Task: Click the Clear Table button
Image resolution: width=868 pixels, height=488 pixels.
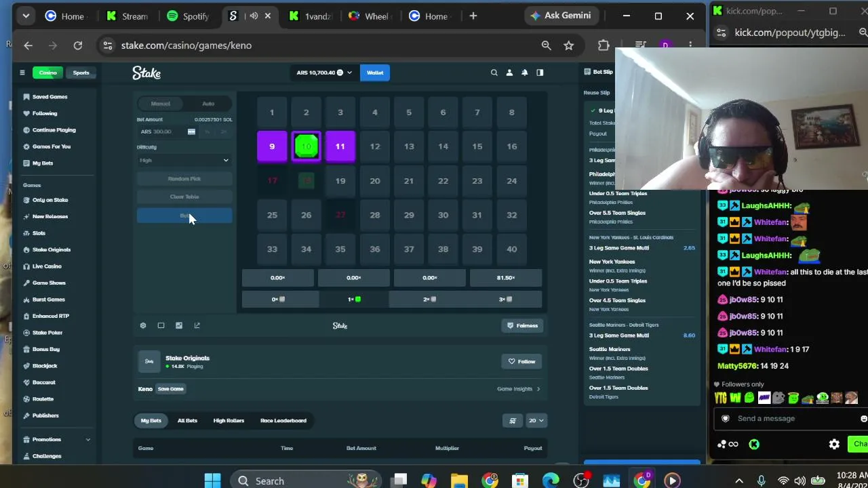Action: click(184, 197)
